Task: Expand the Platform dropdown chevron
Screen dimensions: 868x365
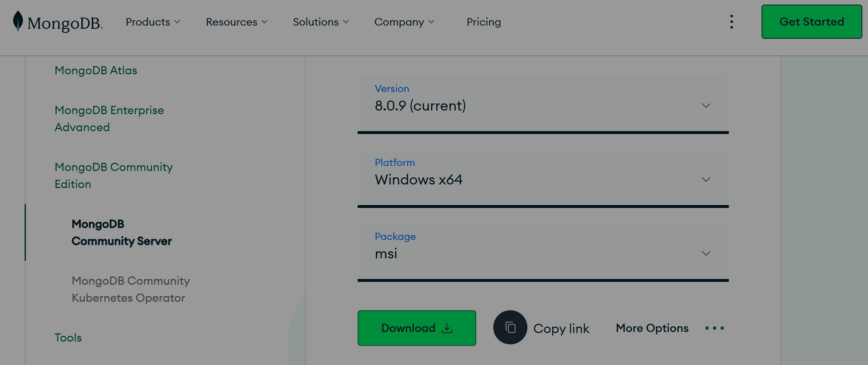Action: pos(706,179)
